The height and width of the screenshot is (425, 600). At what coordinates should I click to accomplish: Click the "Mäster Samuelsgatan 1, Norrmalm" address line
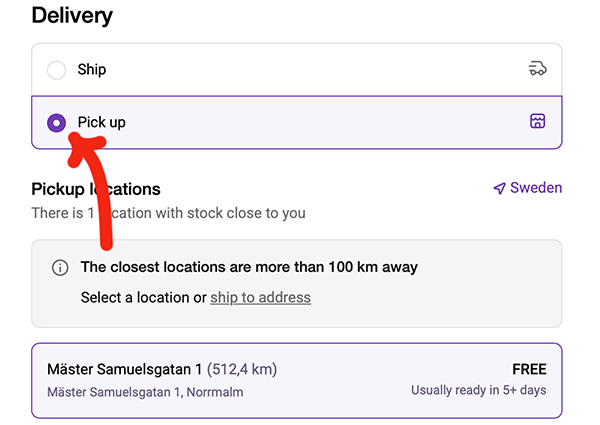coord(145,391)
